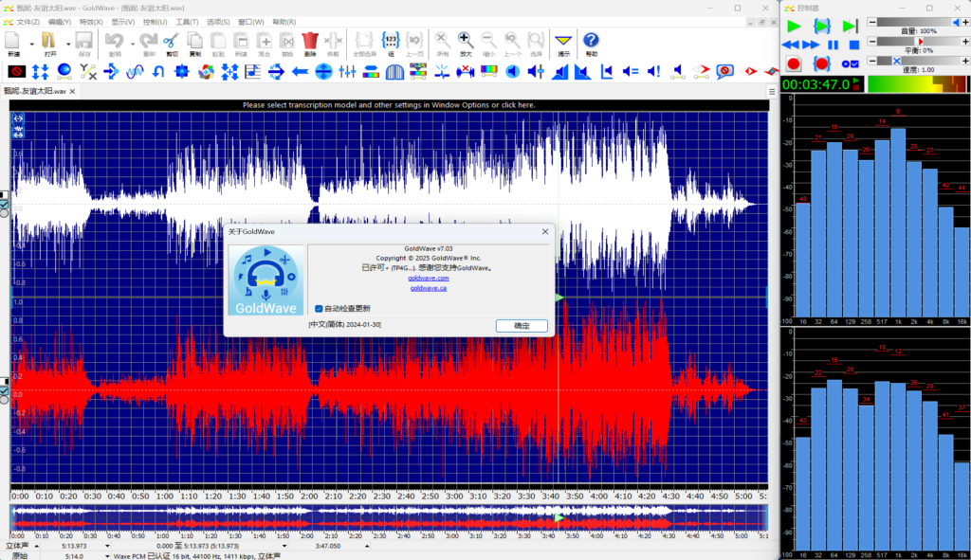Image resolution: width=971 pixels, height=560 pixels.
Task: Uncheck the 自动检查更新 checkbox
Action: [x=319, y=308]
